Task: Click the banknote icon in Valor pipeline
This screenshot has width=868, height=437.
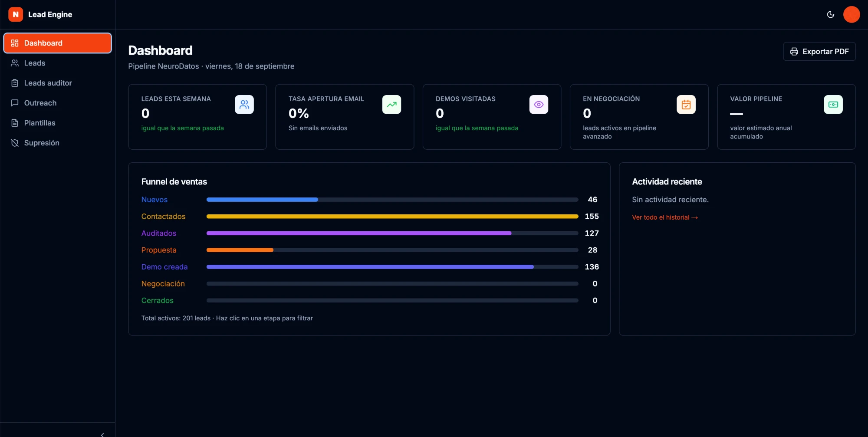Action: pos(833,105)
